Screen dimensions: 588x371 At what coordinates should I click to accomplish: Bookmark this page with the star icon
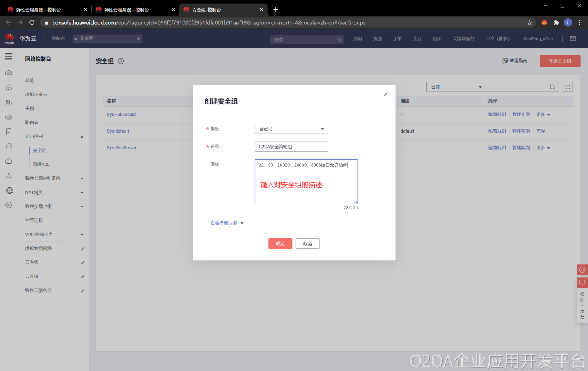(530, 23)
